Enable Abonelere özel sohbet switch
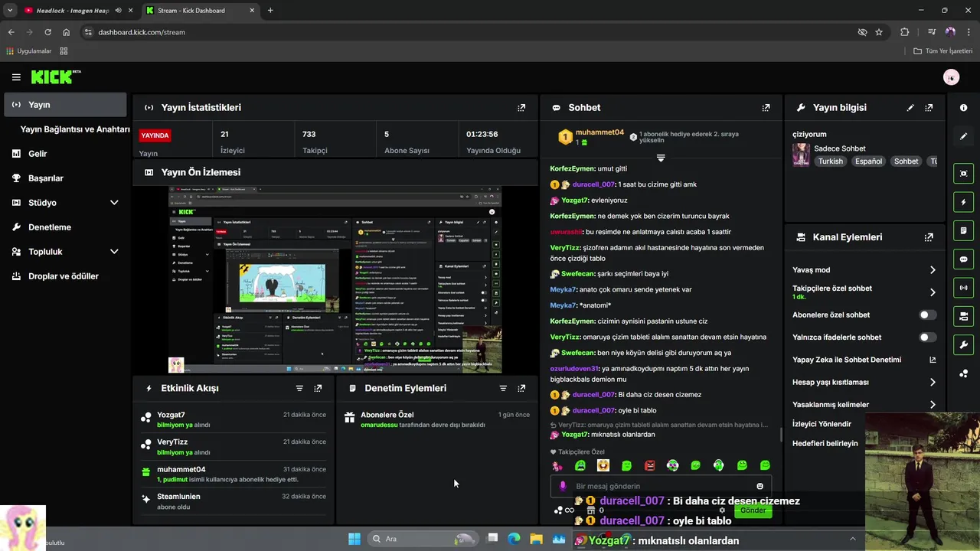This screenshot has width=980, height=551. pos(927,315)
